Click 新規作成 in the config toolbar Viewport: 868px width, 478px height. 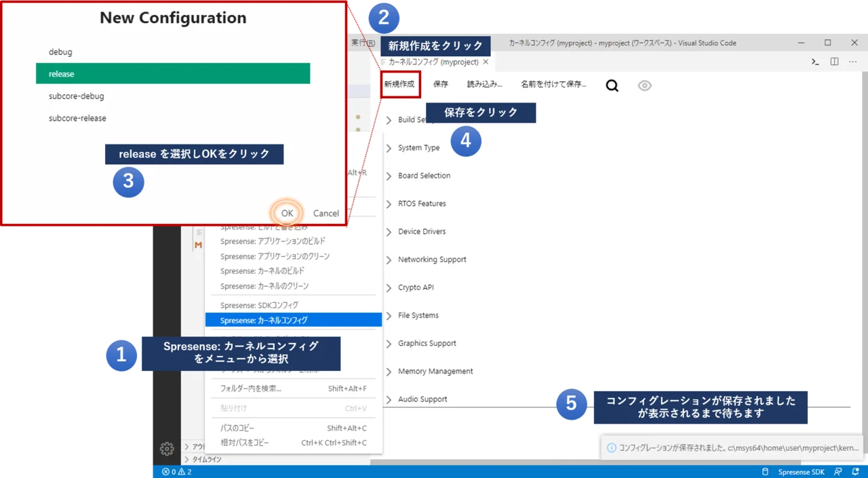[399, 85]
